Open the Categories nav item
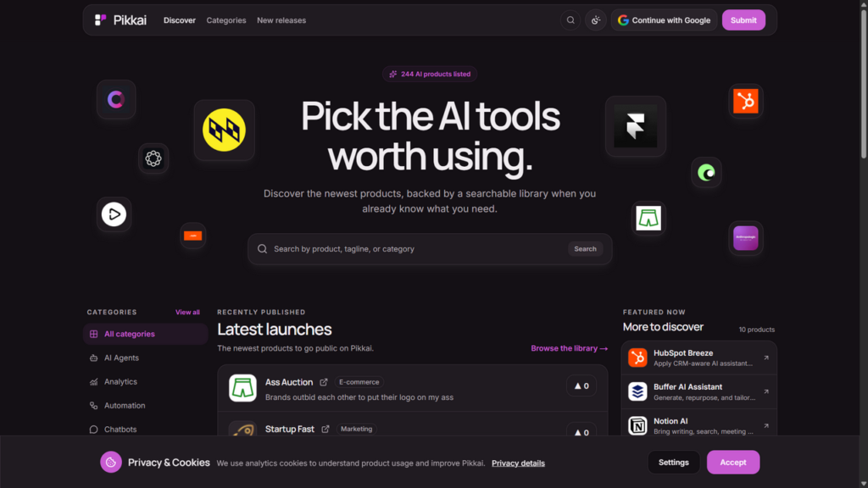 coord(225,20)
